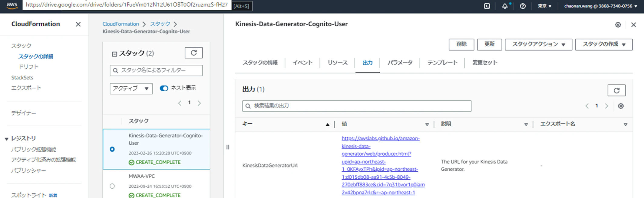
Task: Close the stack detail panel
Action: 633,25
